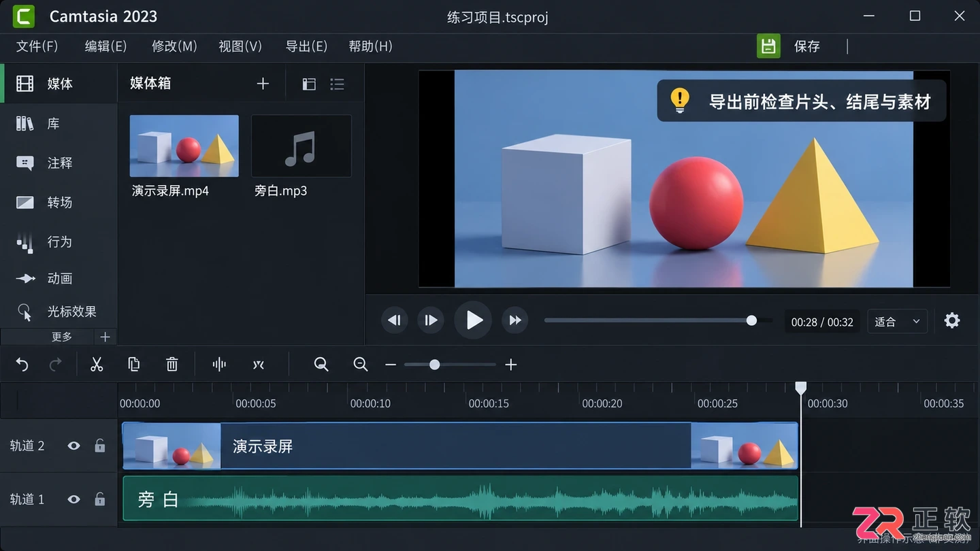Screen dimensions: 980x551
Task: Click the magnifier zoom-out timeline icon
Action: [x=361, y=365]
